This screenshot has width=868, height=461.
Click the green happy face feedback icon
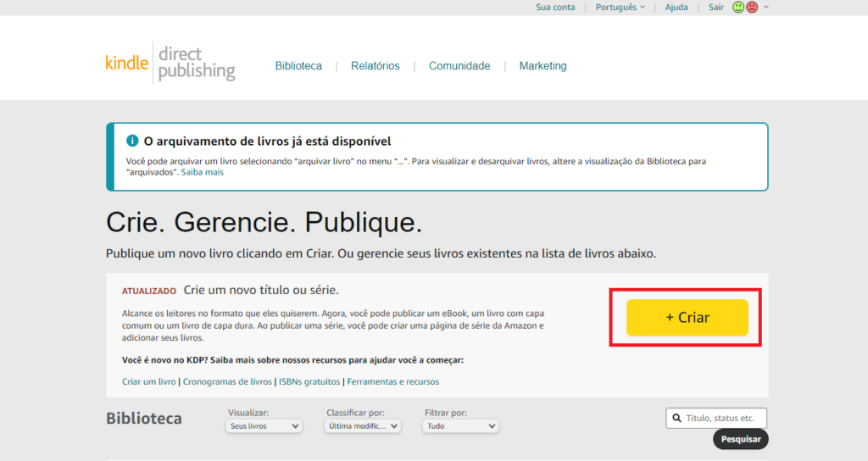[x=738, y=7]
